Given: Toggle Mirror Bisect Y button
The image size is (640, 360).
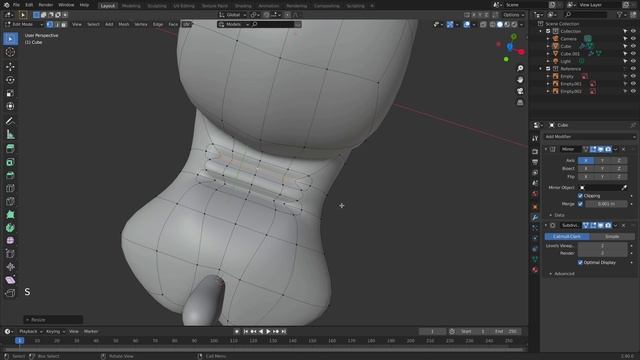Looking at the screenshot, I should tap(602, 168).
